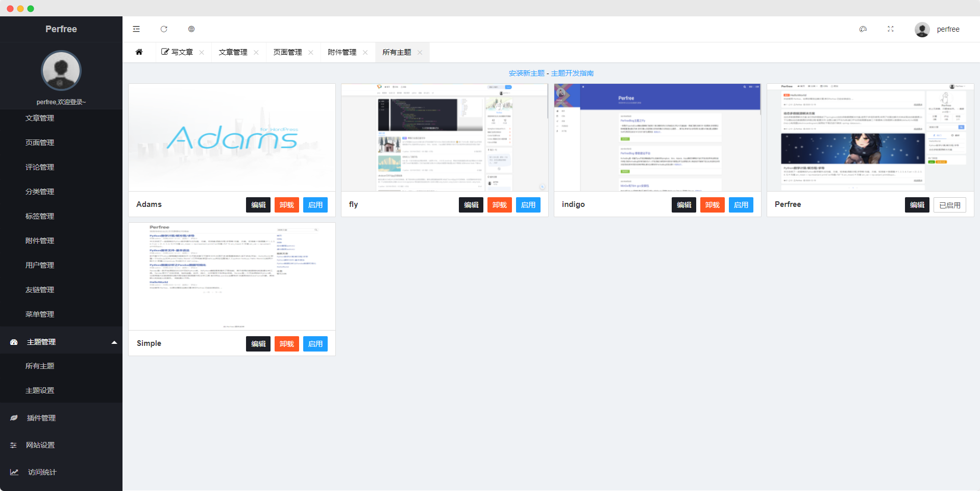
Task: Click the 插件管理 leaf icon
Action: coord(14,417)
